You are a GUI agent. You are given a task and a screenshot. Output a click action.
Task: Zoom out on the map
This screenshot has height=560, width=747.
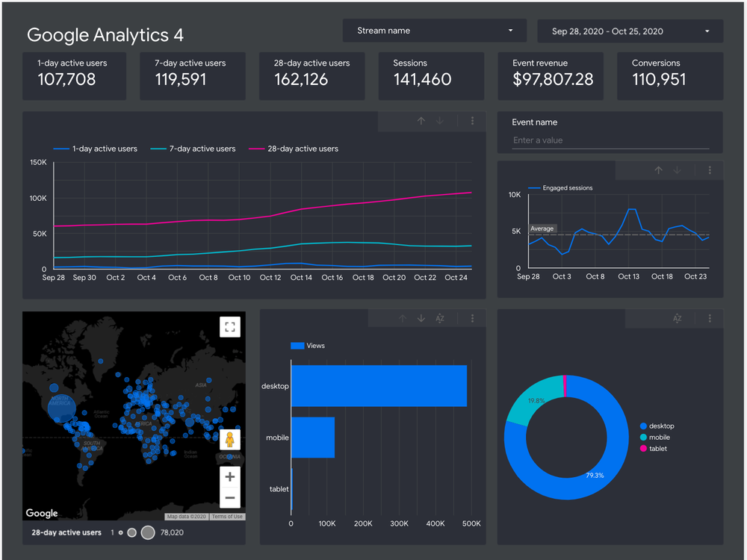pyautogui.click(x=229, y=498)
